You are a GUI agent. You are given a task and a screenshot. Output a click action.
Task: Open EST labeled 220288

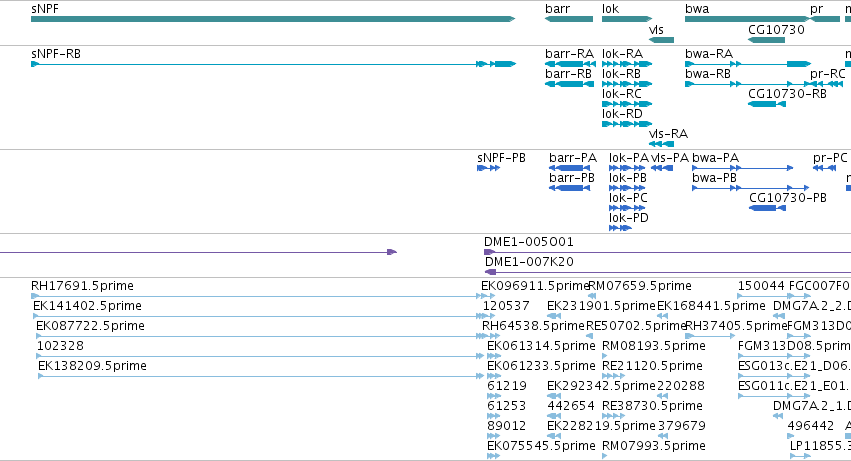(681, 386)
